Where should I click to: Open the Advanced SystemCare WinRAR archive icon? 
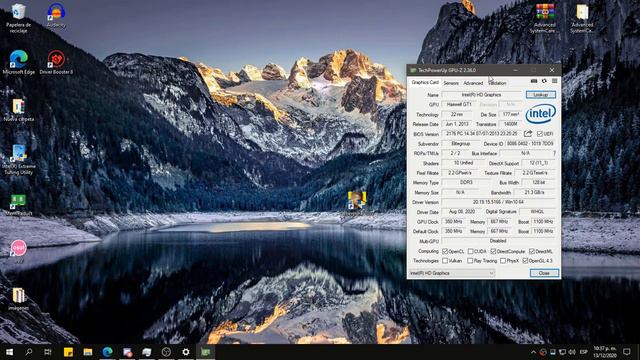click(545, 18)
